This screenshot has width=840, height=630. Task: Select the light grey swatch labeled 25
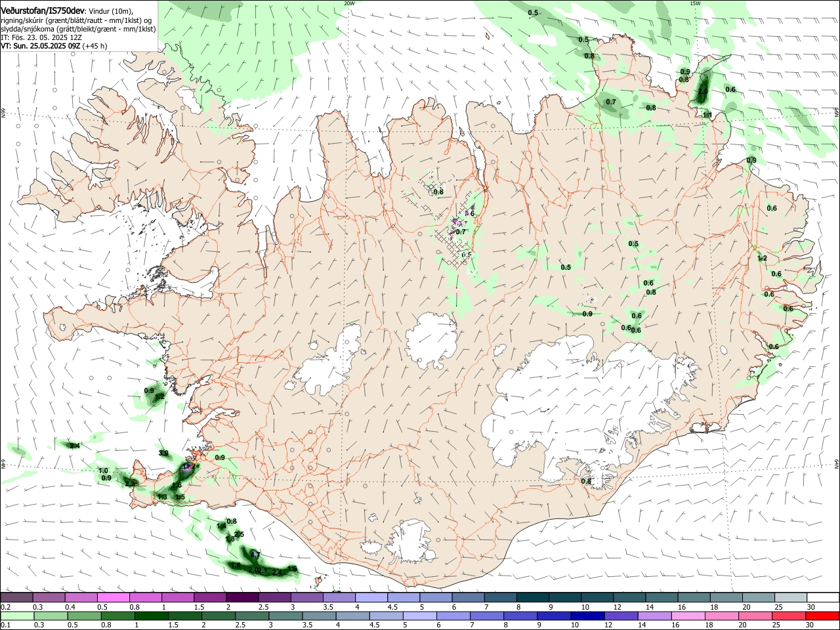coord(791,598)
